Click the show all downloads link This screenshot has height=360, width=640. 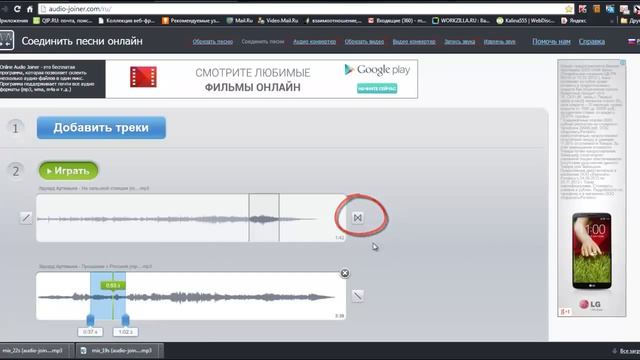[x=626, y=351]
